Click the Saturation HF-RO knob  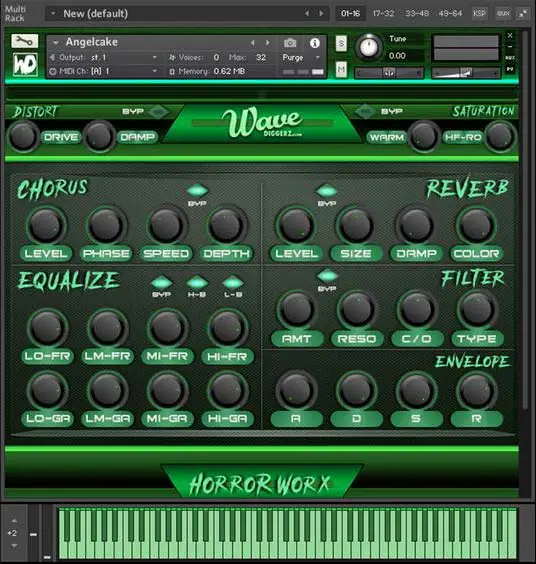(500, 137)
